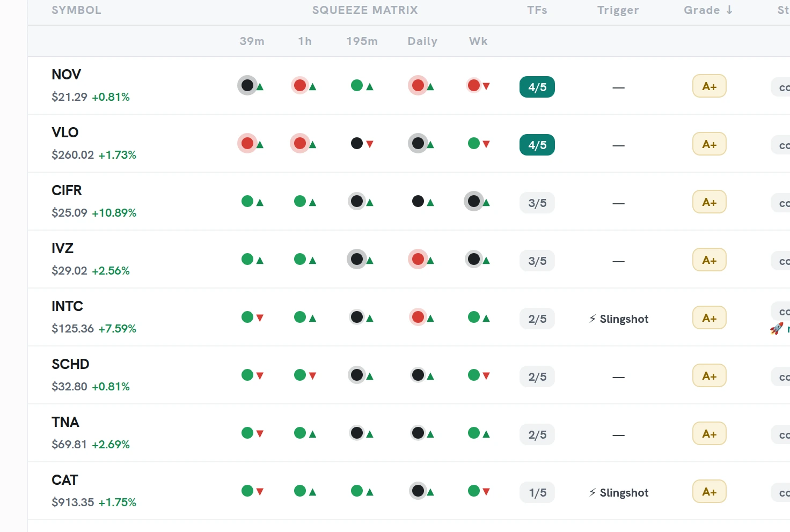Open the SCHD symbol
Viewport: 790px width, 532px height.
point(70,364)
